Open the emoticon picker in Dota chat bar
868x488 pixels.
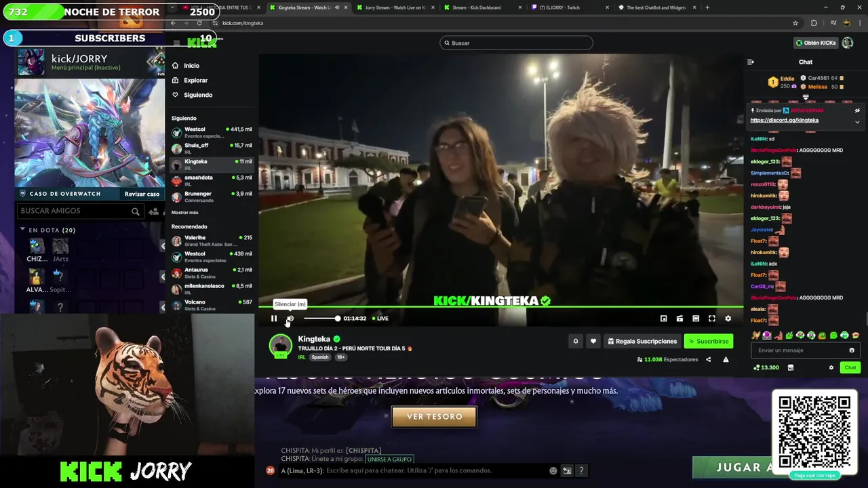click(x=553, y=470)
